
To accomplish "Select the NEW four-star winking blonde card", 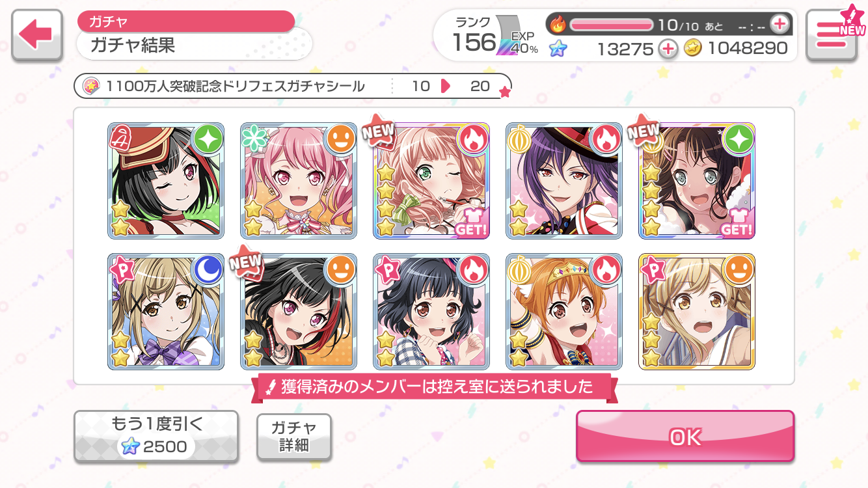I will 431,180.
